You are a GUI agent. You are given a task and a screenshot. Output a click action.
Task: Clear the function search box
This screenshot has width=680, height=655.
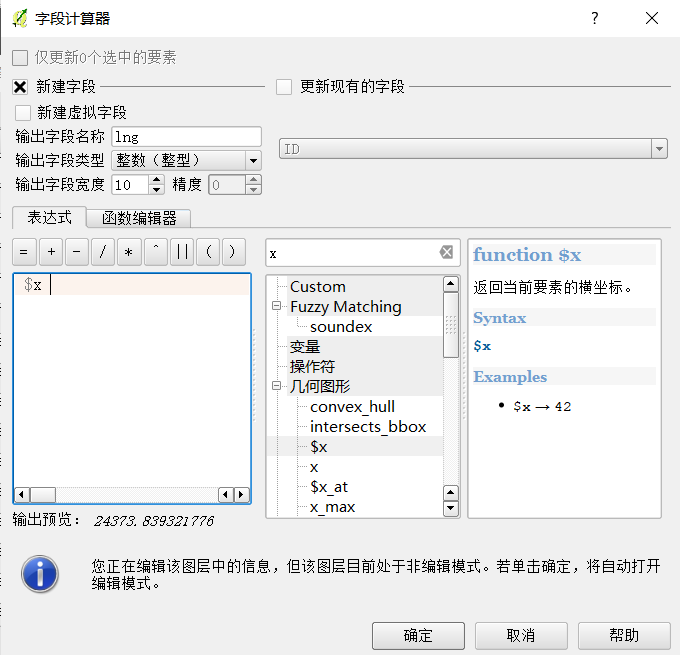click(446, 252)
